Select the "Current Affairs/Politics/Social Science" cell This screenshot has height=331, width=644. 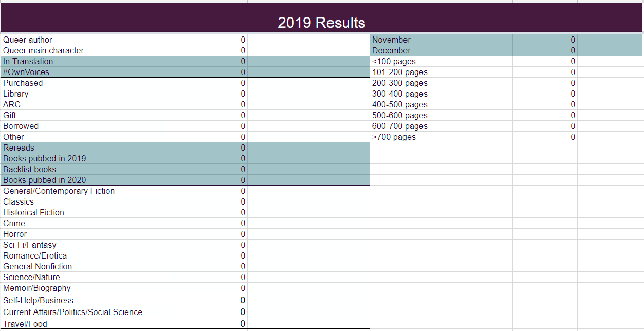[x=85, y=312]
